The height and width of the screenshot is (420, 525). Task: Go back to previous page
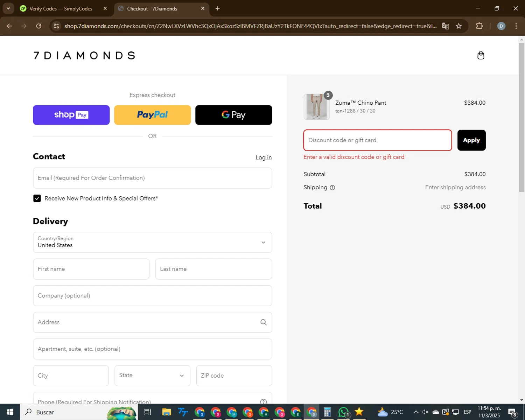9,26
